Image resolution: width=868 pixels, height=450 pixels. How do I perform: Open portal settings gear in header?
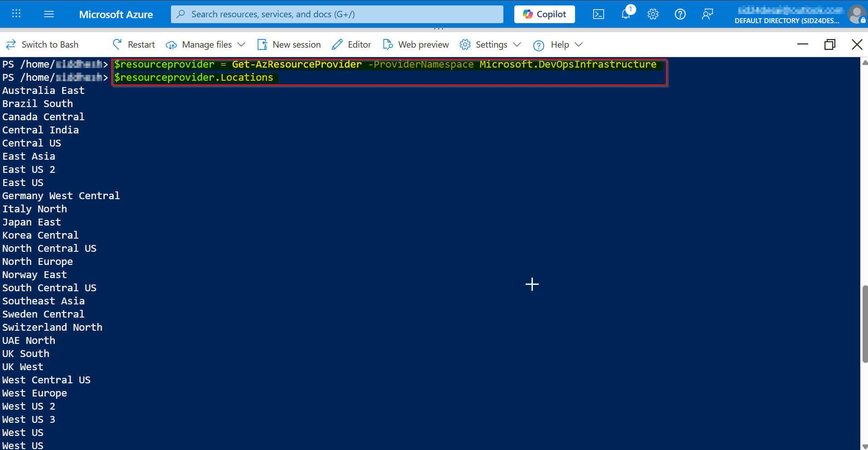[x=653, y=14]
